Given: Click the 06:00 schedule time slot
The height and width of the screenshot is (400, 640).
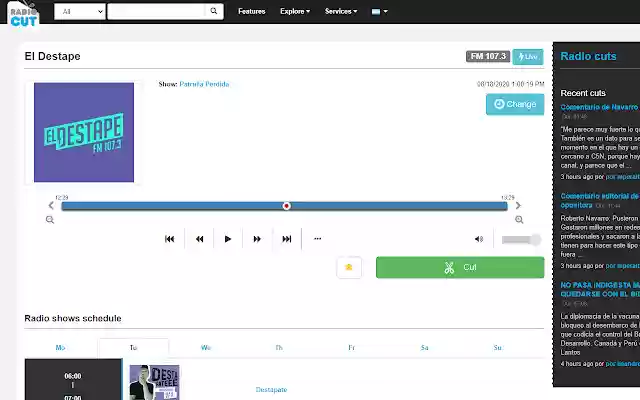Looking at the screenshot, I should (x=73, y=380).
